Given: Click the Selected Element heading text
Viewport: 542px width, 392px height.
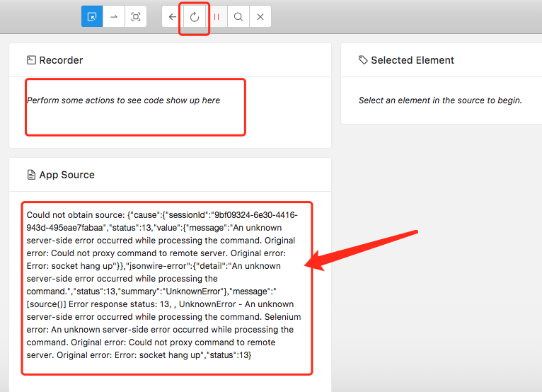Looking at the screenshot, I should (x=413, y=60).
